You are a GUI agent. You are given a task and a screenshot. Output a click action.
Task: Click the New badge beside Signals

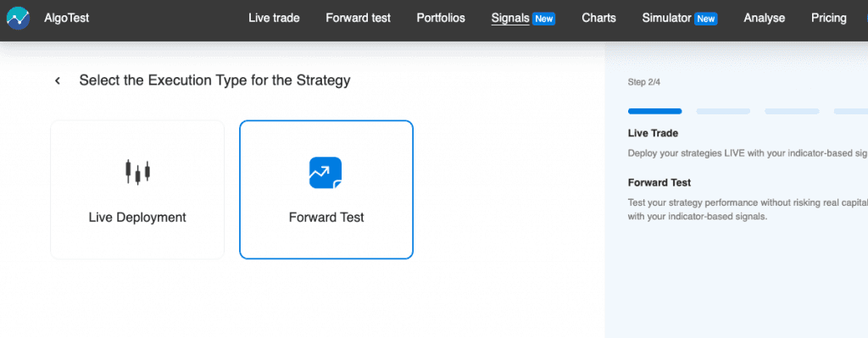543,19
